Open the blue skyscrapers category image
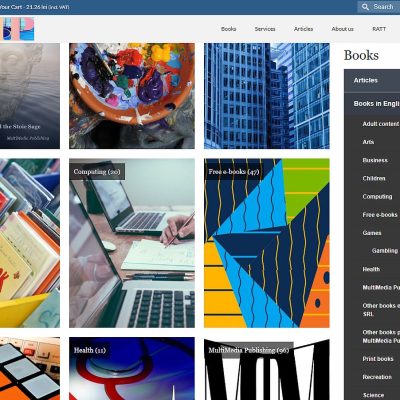Screen dimensions: 400x400 coord(267,96)
